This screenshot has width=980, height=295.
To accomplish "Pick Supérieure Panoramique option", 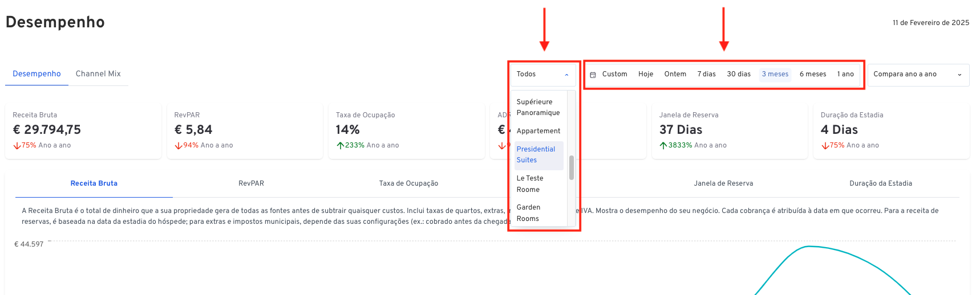I will tap(538, 107).
